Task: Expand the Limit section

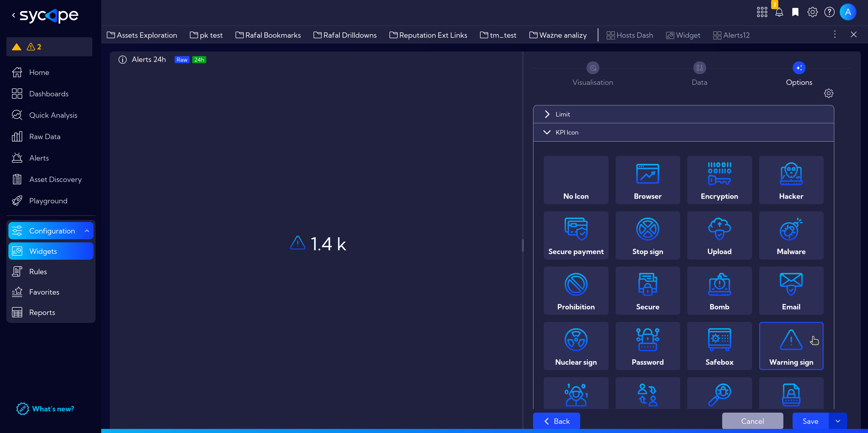Action: [x=683, y=114]
